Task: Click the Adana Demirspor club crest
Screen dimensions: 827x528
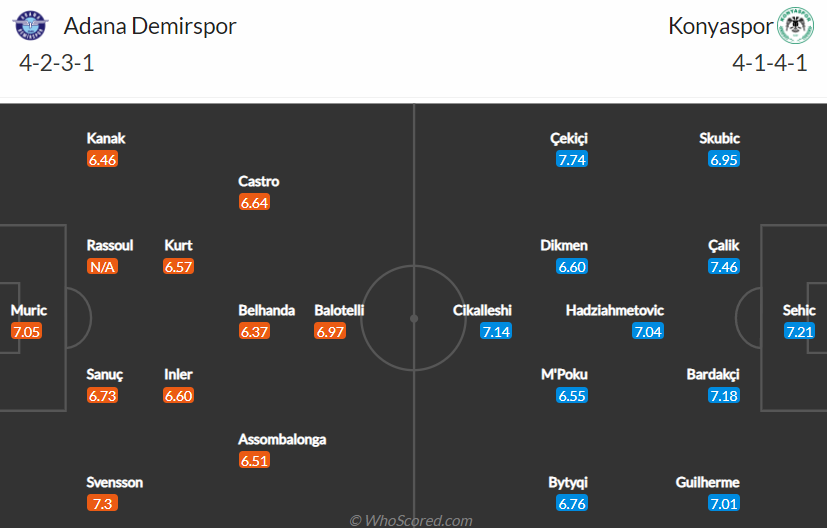Action: [x=30, y=26]
